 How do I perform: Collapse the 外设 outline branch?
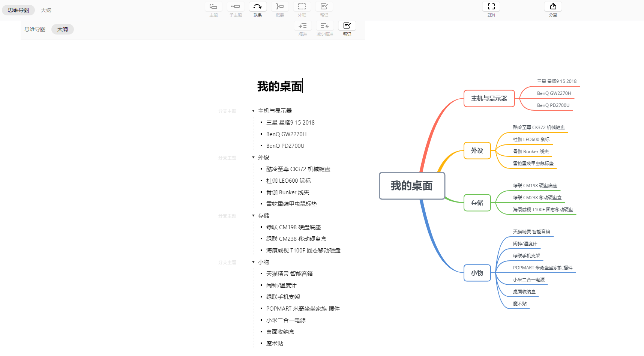(x=253, y=158)
